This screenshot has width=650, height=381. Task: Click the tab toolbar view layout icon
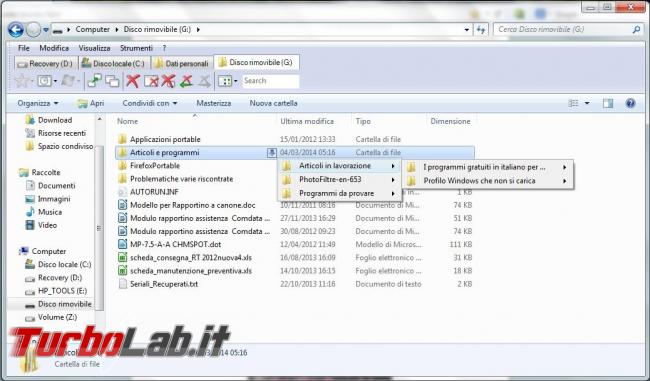point(224,81)
